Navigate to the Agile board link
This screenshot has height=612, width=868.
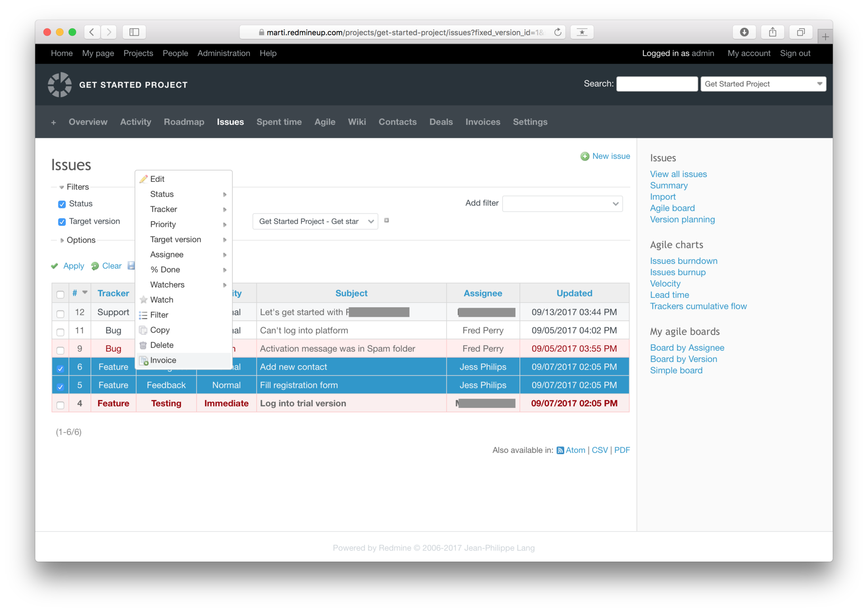672,208
